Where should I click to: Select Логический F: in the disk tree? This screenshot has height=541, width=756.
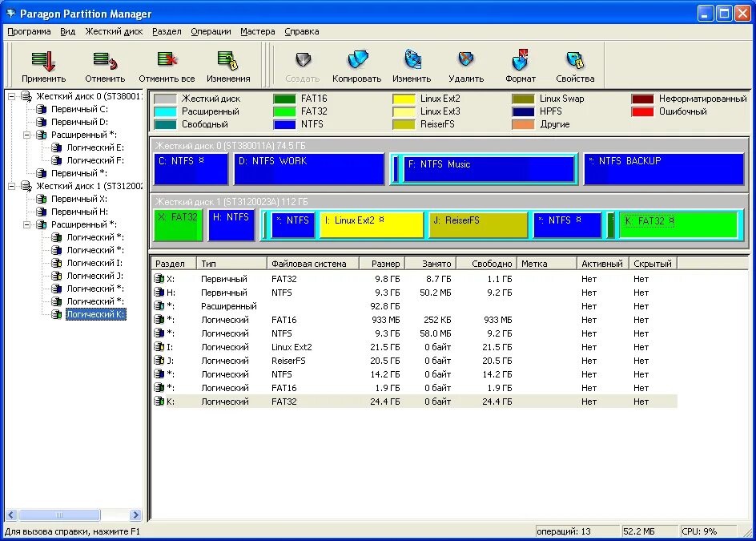(x=95, y=160)
